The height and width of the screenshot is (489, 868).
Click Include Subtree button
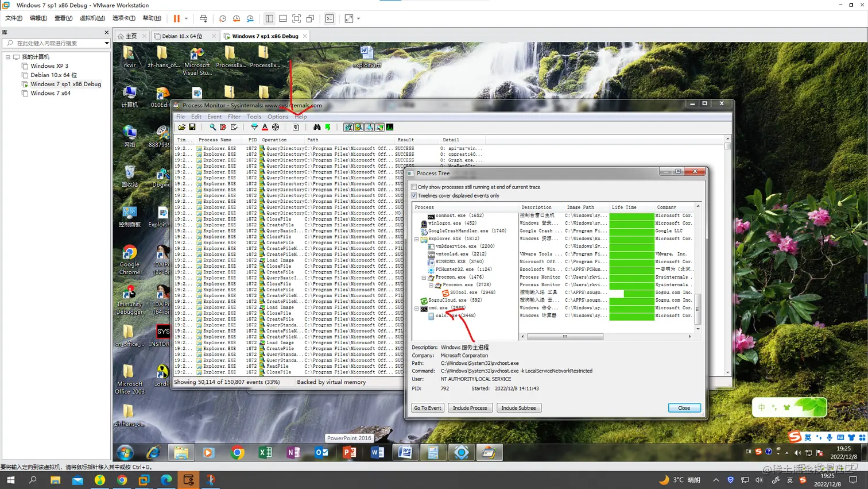(518, 408)
